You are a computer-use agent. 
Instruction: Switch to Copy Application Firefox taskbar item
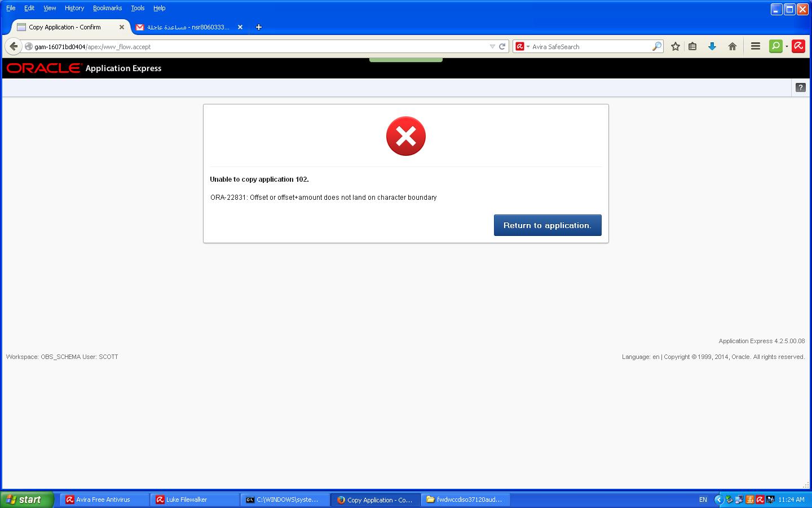[375, 500]
